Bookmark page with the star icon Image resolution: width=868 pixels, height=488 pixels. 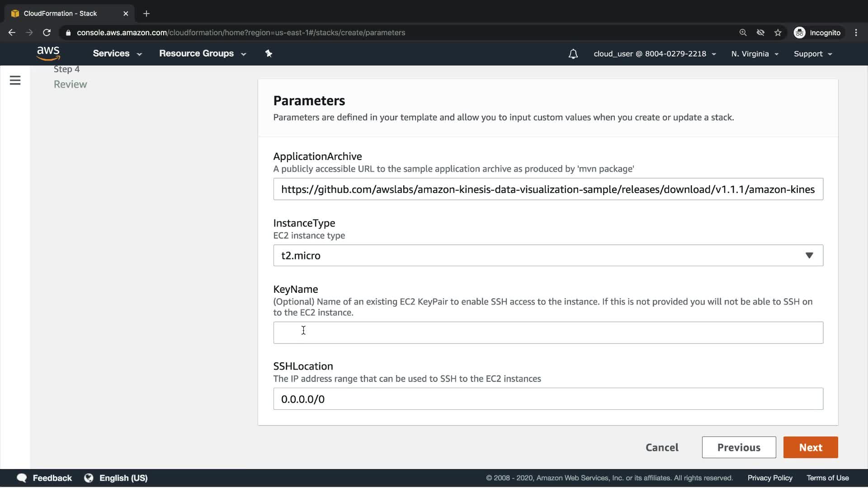778,33
